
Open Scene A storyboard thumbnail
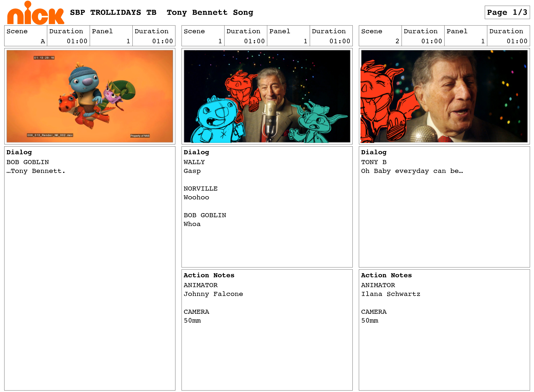[90, 96]
